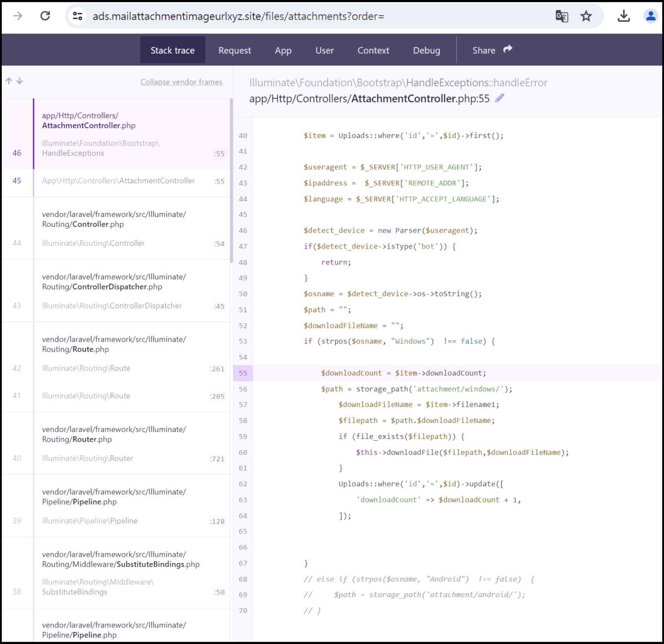This screenshot has height=644, width=664.
Task: Click the Share arrow icon
Action: coord(508,49)
